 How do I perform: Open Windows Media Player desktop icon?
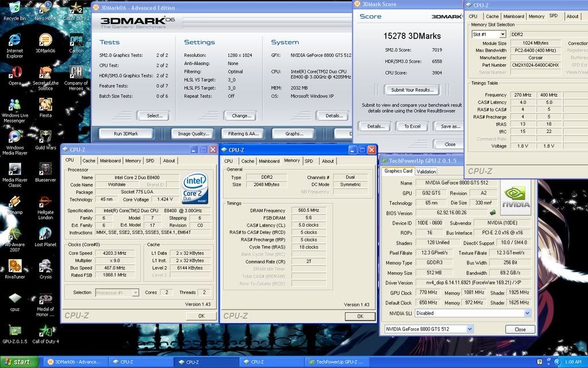coord(14,137)
